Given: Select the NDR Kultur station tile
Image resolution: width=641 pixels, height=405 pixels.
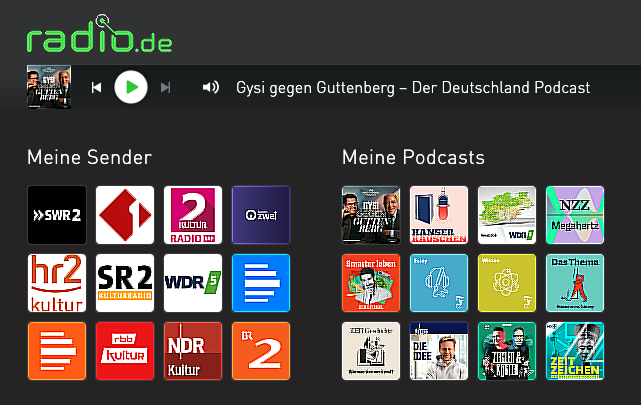Looking at the screenshot, I should (x=193, y=351).
